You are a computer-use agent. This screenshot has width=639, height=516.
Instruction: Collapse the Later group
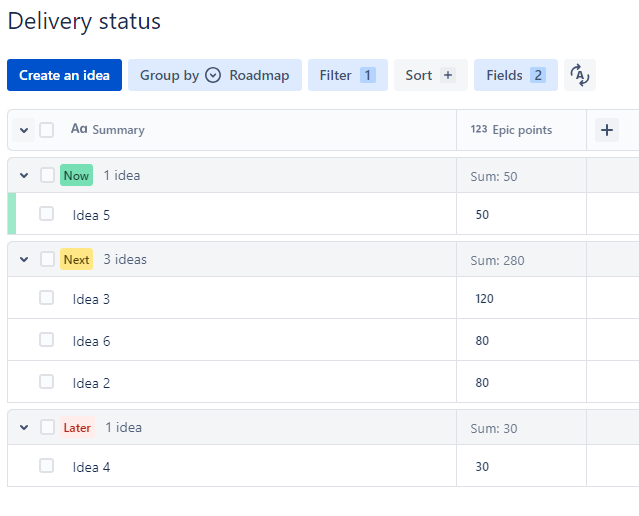coord(24,428)
